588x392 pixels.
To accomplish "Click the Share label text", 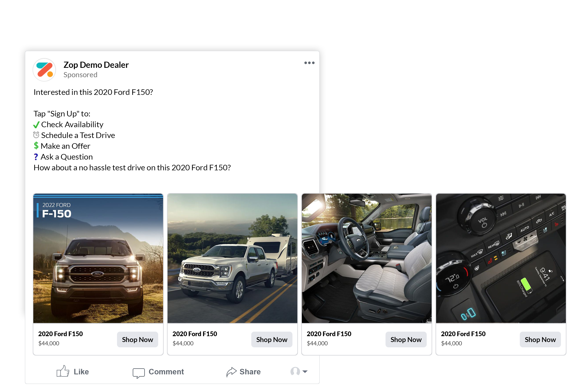I will click(250, 372).
